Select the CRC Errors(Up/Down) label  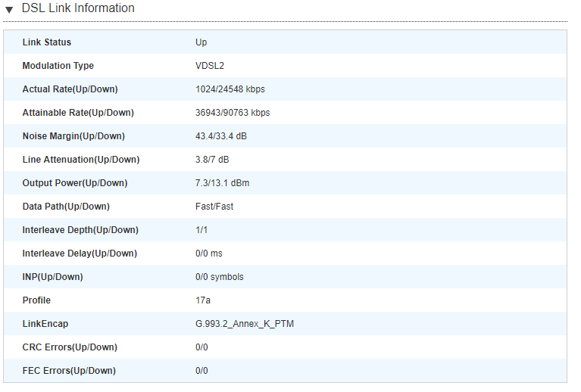click(70, 347)
